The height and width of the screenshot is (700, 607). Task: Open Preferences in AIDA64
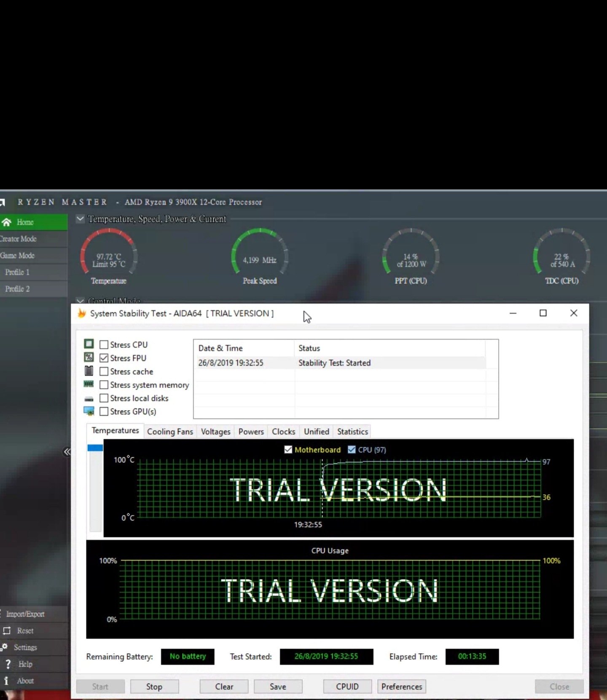pyautogui.click(x=402, y=687)
